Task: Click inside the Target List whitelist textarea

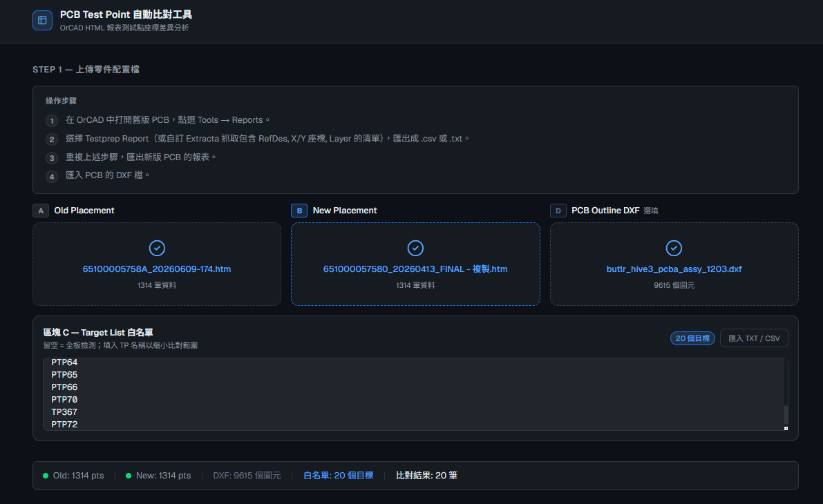Action: click(x=415, y=394)
